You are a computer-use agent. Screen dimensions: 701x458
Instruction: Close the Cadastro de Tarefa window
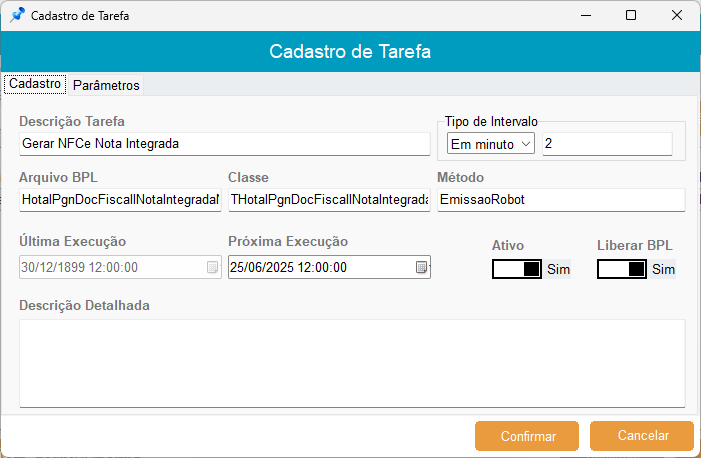(677, 16)
